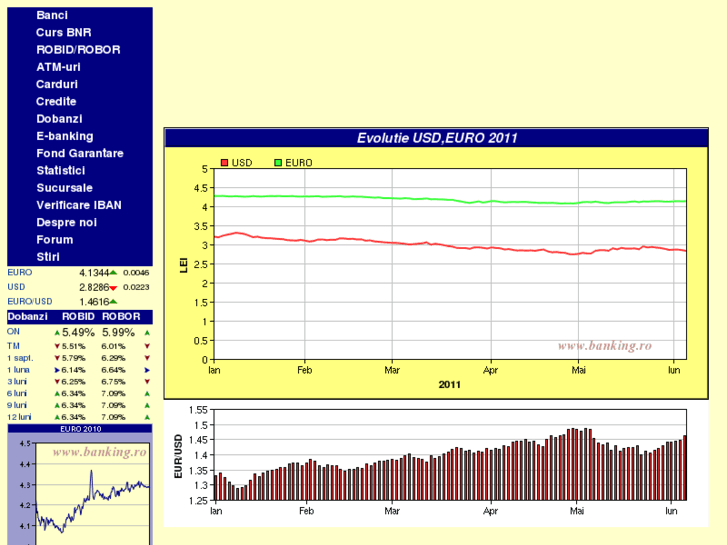Image resolution: width=727 pixels, height=545 pixels.
Task: Click the red down arrow before TM ROBID value
Action: pyautogui.click(x=57, y=345)
